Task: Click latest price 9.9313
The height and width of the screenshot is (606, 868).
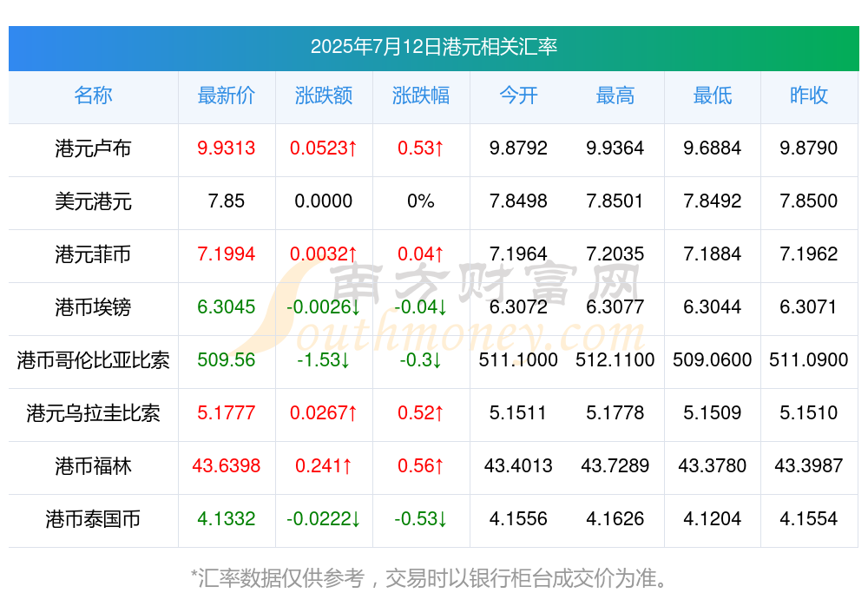Action: pos(227,148)
